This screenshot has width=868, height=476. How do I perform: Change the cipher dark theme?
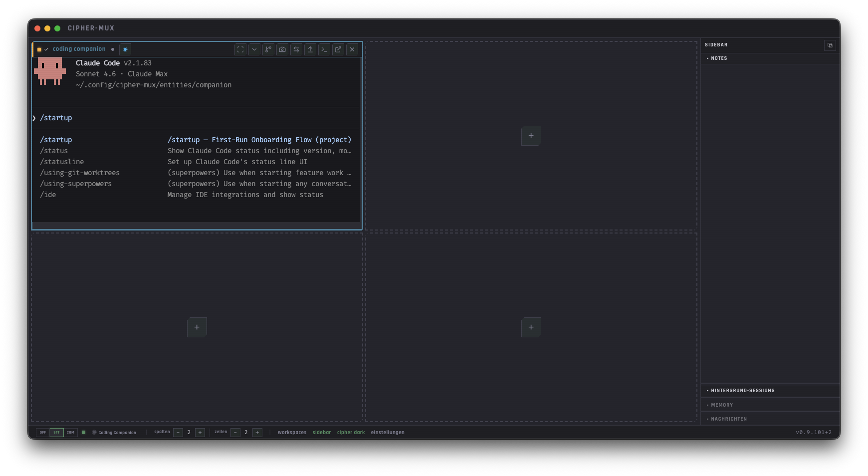point(351,433)
